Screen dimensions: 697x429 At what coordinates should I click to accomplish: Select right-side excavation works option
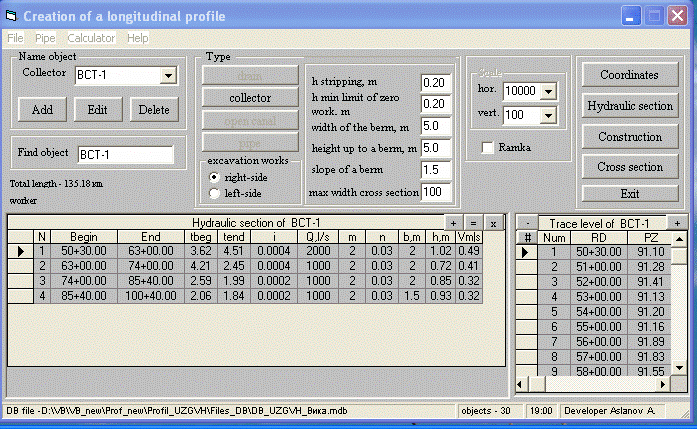coord(214,176)
